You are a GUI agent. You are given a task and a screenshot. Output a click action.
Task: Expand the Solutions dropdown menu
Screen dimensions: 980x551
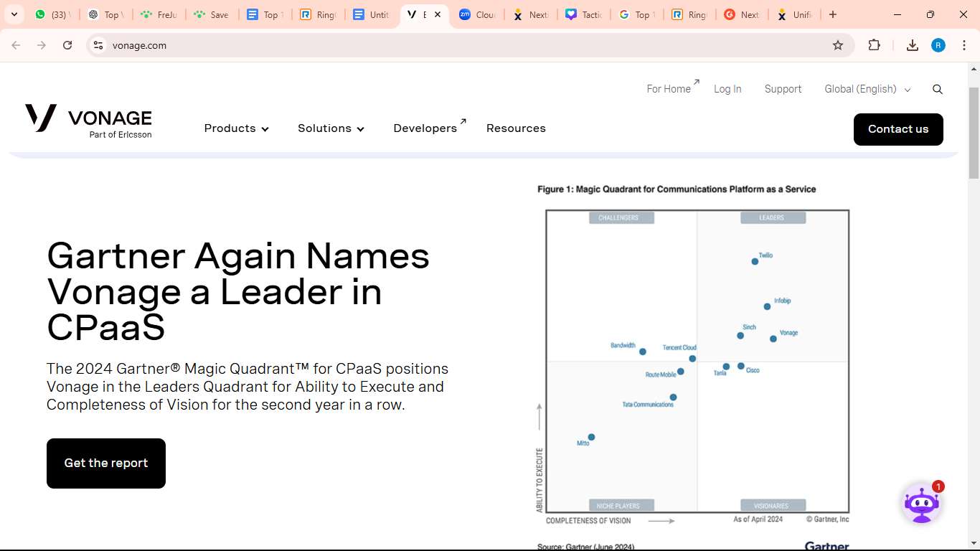point(331,128)
